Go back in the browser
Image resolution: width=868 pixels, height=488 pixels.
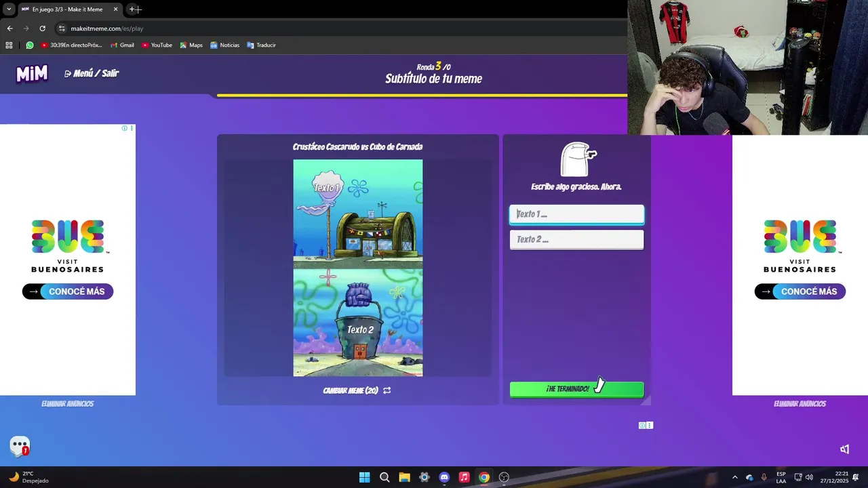pyautogui.click(x=9, y=28)
